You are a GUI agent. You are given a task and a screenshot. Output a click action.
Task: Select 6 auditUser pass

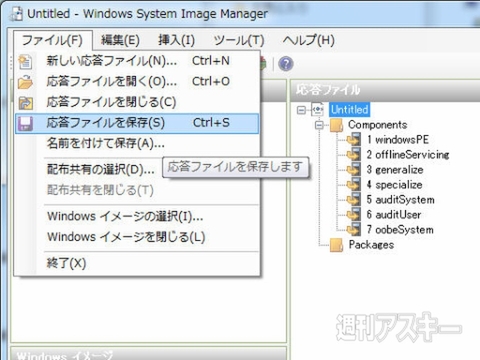tap(394, 215)
